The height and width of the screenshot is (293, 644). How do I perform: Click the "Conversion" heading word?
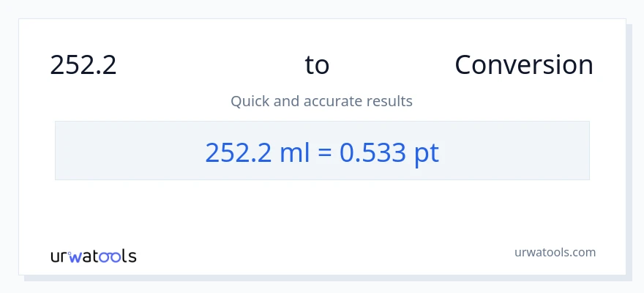(523, 65)
